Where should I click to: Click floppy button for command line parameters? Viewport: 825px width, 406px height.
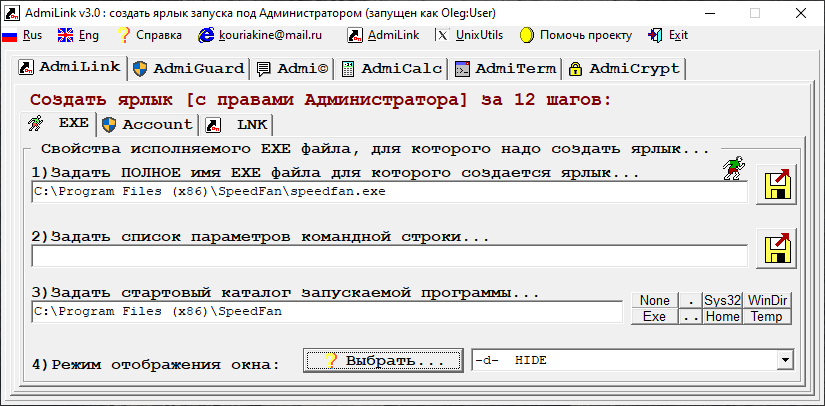[x=777, y=249]
